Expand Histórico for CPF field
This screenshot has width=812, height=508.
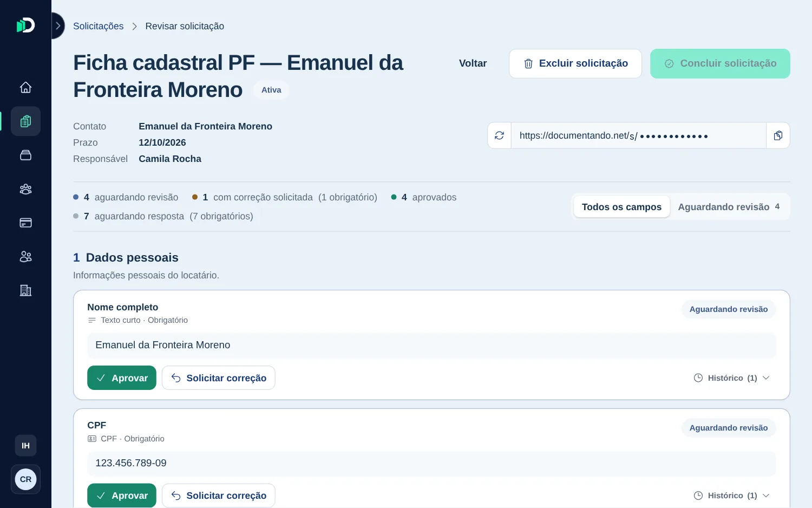pyautogui.click(x=732, y=496)
